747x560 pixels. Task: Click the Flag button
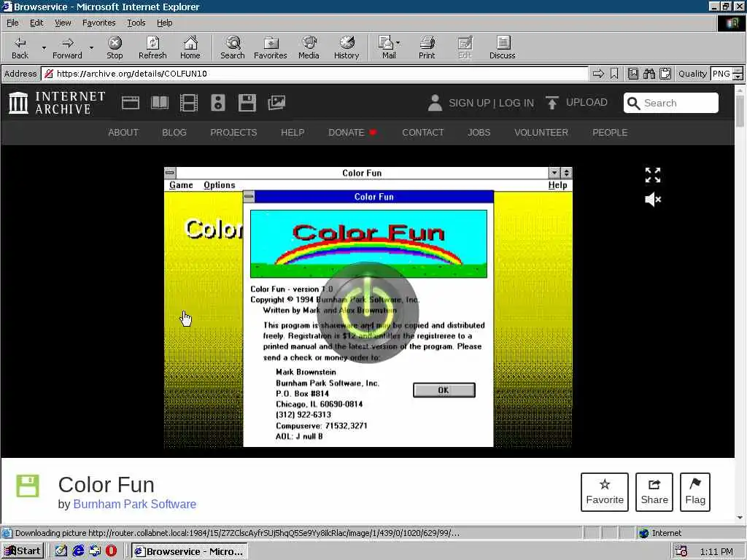coord(695,492)
